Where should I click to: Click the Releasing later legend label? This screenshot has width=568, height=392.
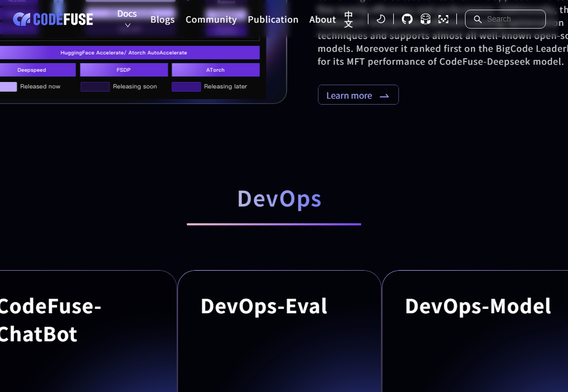(x=225, y=86)
